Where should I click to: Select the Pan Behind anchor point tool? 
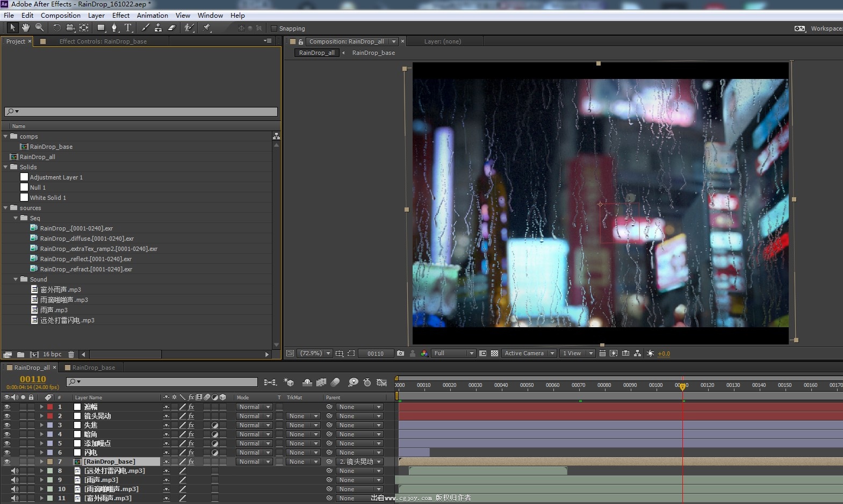click(x=84, y=28)
